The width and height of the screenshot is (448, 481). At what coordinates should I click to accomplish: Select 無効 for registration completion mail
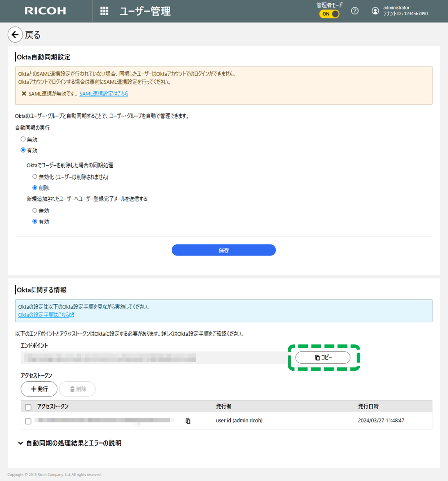35,210
